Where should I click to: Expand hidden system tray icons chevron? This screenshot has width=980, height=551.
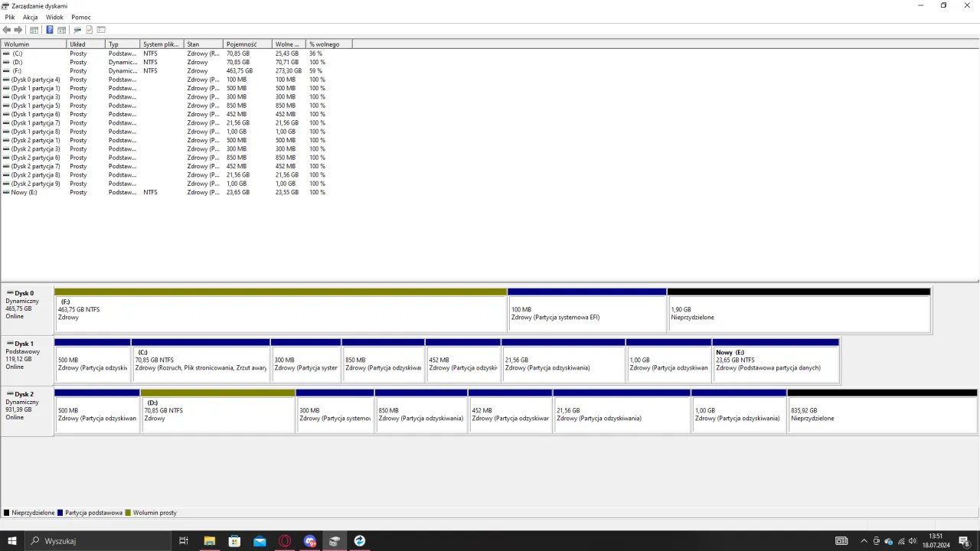(x=864, y=541)
